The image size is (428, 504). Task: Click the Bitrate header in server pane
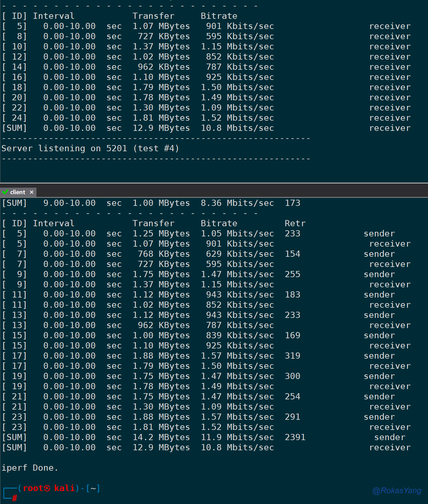tap(219, 16)
